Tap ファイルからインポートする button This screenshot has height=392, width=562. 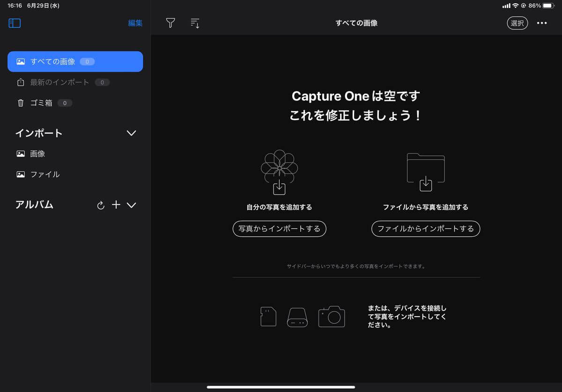point(426,229)
